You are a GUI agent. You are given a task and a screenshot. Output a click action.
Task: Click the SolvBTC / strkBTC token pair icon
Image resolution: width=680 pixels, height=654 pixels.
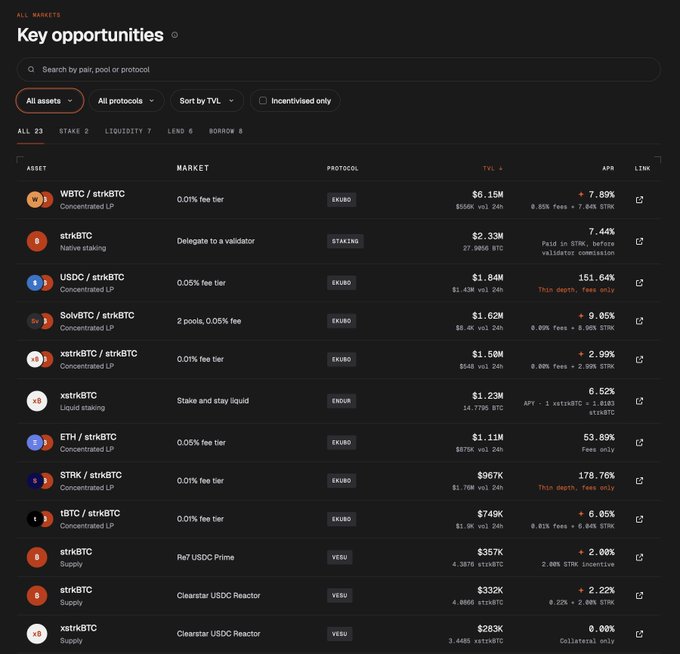coord(40,321)
